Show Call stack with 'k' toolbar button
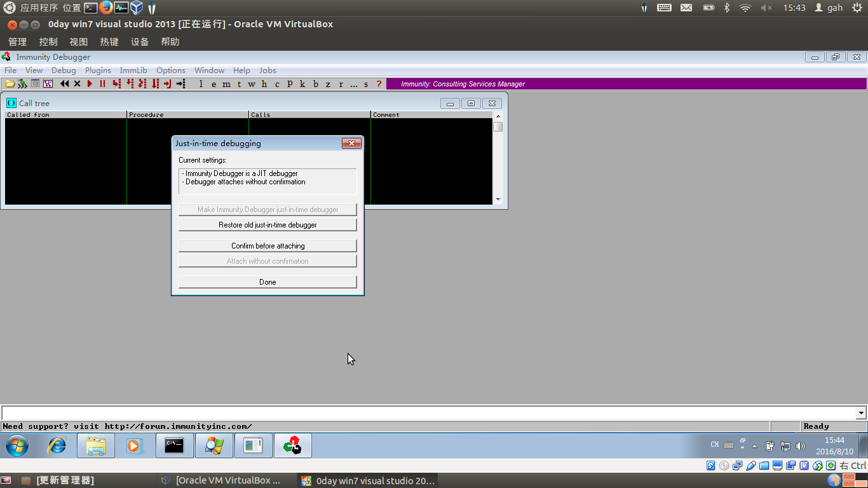868x488 pixels. (302, 84)
